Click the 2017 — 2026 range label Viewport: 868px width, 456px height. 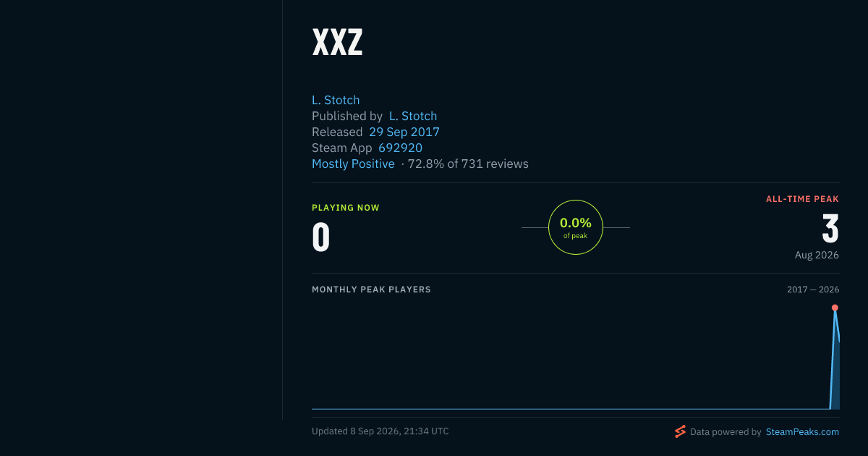813,290
